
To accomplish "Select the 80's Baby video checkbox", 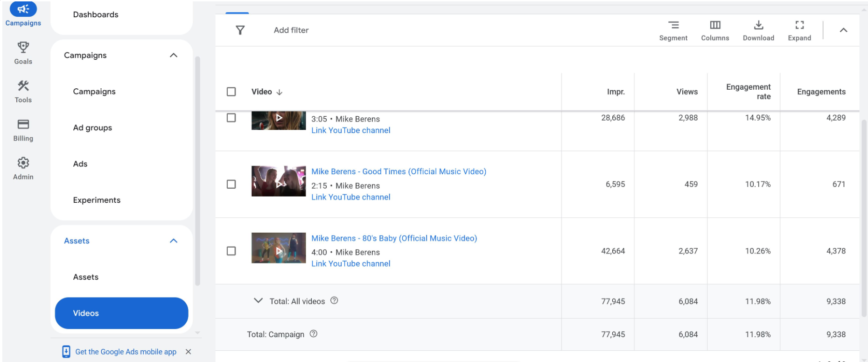I will pyautogui.click(x=231, y=251).
